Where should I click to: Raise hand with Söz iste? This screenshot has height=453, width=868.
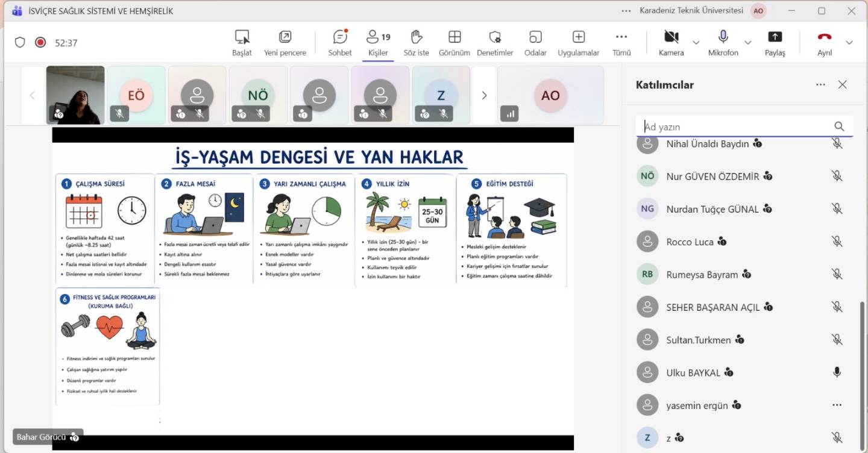pos(416,37)
